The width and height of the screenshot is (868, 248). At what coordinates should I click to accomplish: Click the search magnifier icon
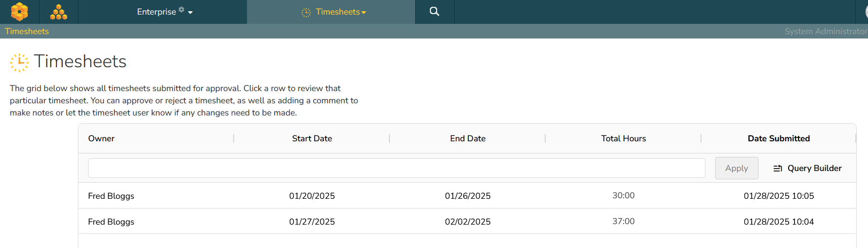tap(434, 11)
